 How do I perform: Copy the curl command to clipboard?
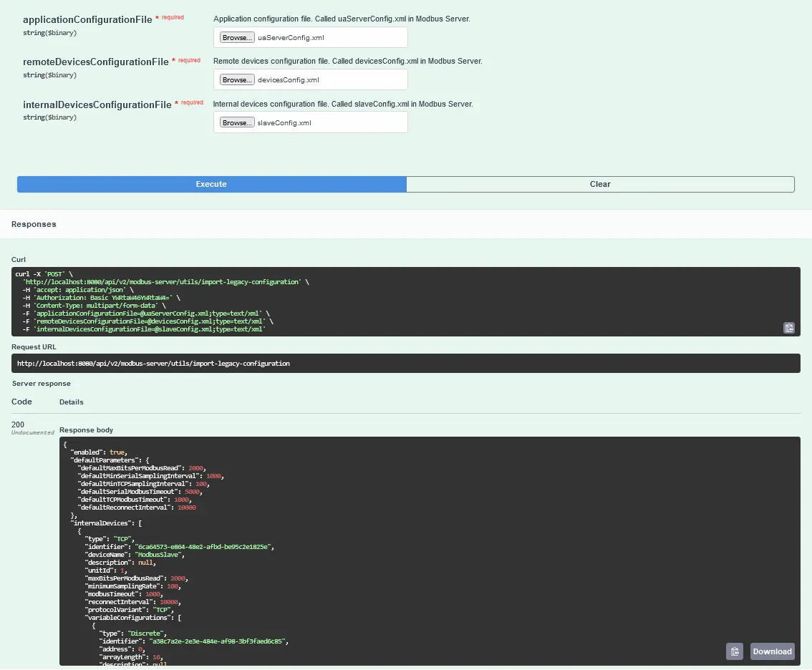click(x=788, y=328)
